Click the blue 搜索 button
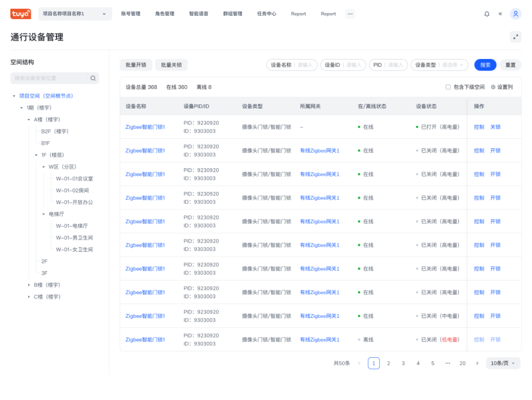Image resolution: width=532 pixels, height=400 pixels. pyautogui.click(x=485, y=65)
